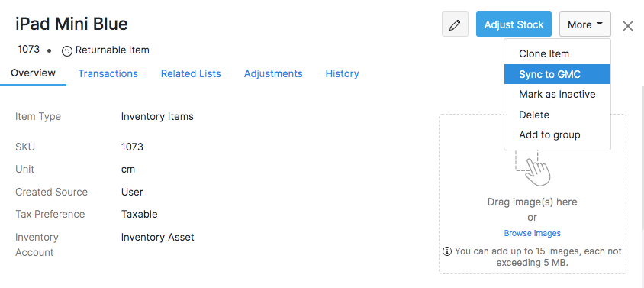The image size is (644, 288).
Task: Click the pencil edit icon button
Action: (x=455, y=24)
